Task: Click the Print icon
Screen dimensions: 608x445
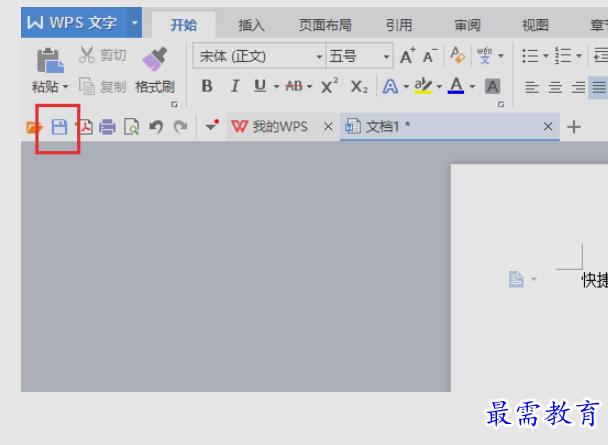Action: click(107, 127)
